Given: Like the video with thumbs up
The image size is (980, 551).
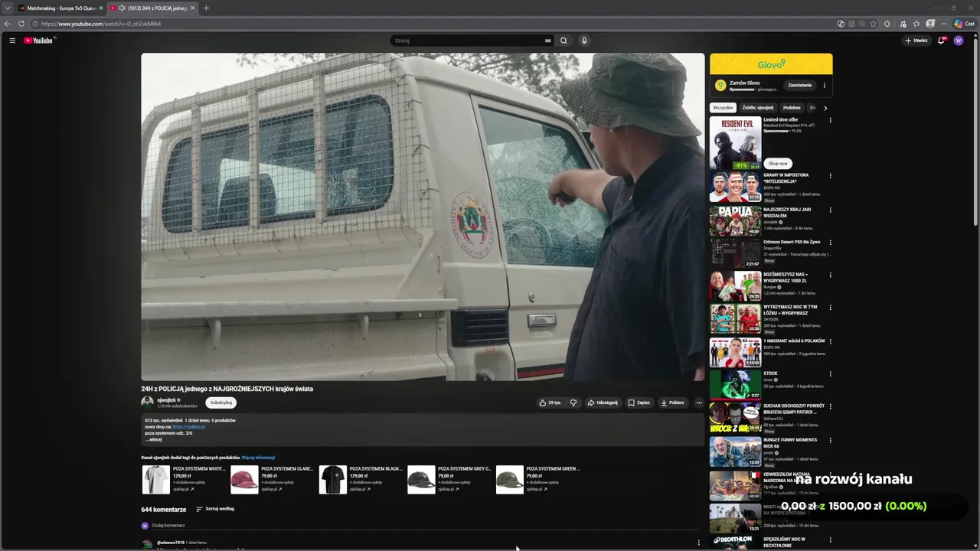Looking at the screenshot, I should (x=550, y=403).
